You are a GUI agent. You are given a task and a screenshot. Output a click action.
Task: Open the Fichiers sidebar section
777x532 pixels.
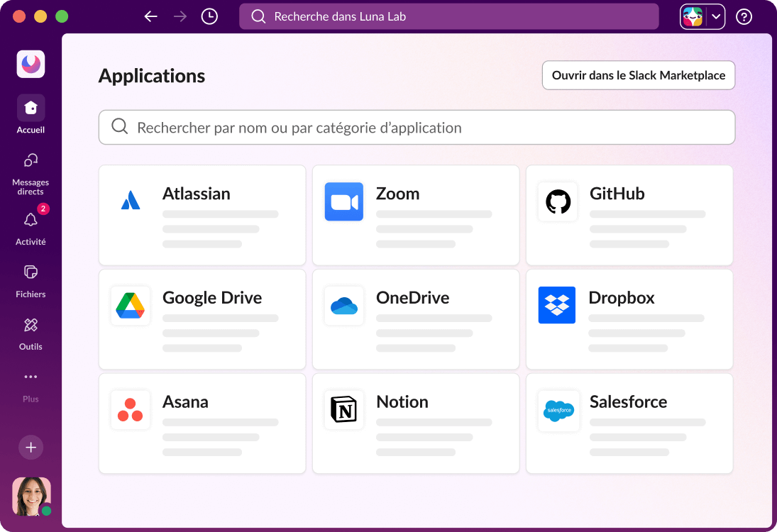click(x=31, y=272)
